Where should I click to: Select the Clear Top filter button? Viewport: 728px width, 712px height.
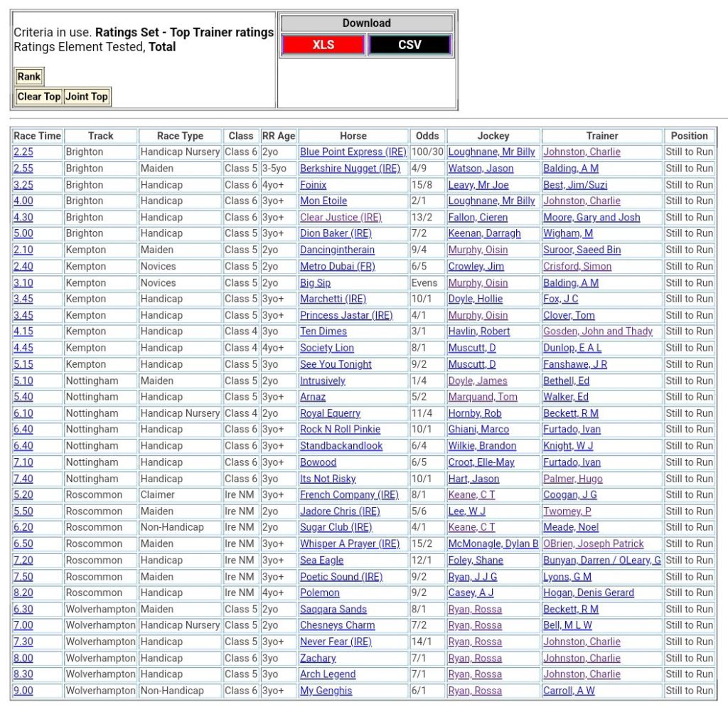click(39, 97)
